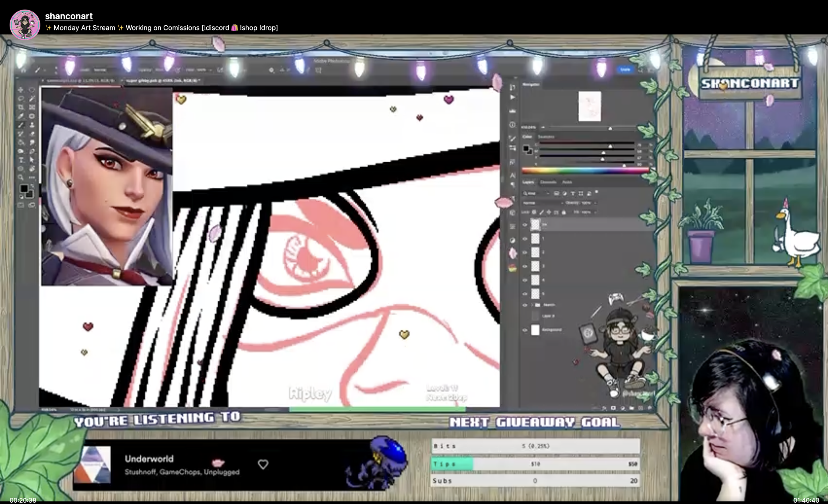Select the Elliptical Marquee tool
Screen dimensions: 828x504
click(x=32, y=90)
